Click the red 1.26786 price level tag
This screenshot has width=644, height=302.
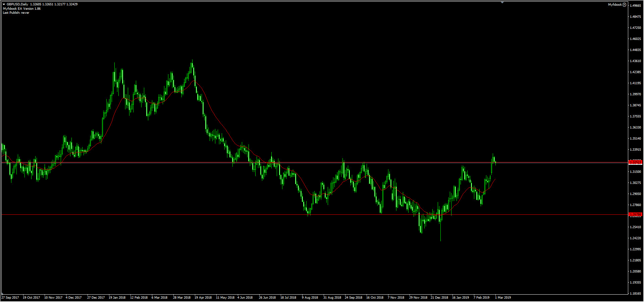[635, 214]
